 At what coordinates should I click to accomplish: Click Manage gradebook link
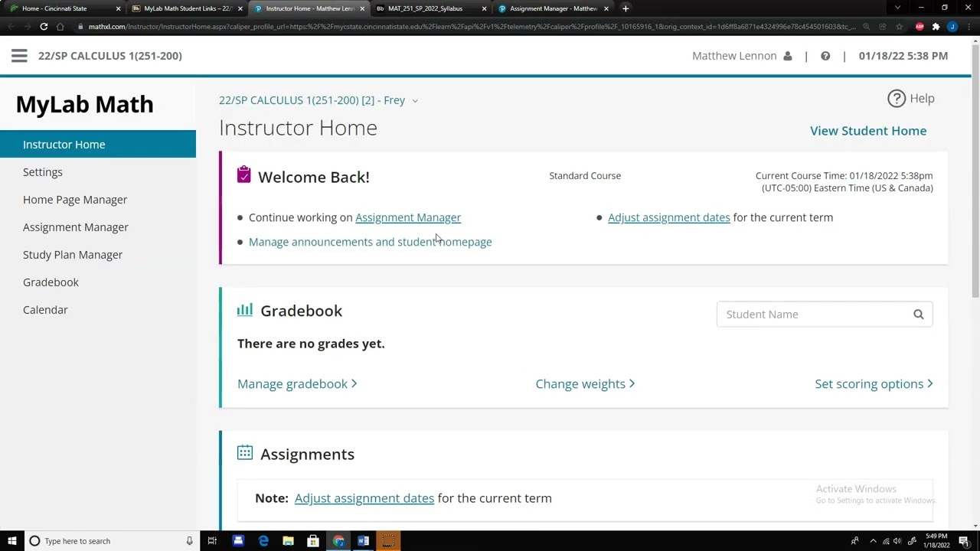click(x=297, y=384)
